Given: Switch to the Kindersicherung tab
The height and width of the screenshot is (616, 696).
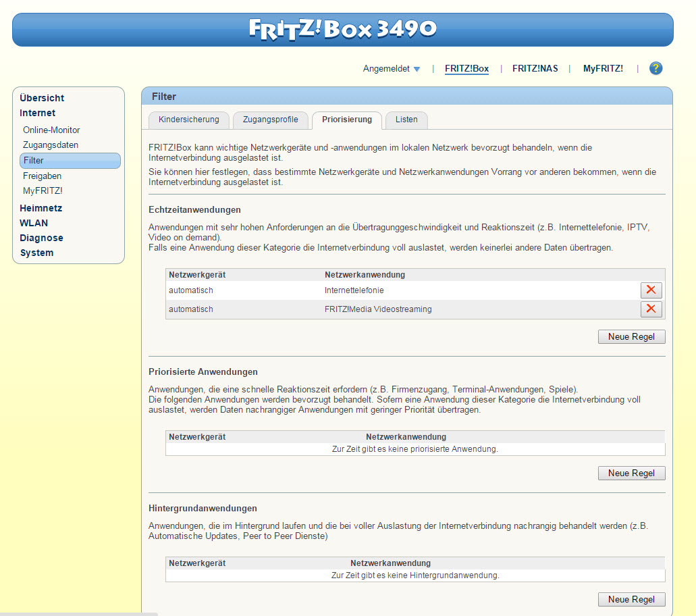Looking at the screenshot, I should (188, 120).
